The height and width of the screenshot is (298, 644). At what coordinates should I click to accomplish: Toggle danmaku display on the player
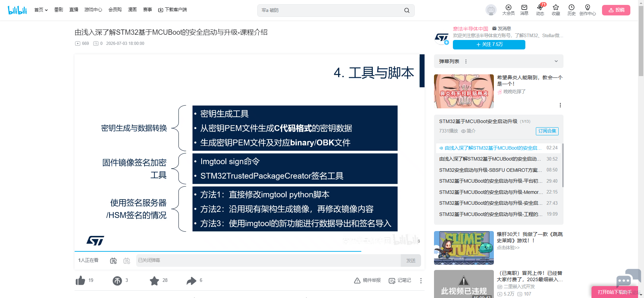click(x=113, y=260)
